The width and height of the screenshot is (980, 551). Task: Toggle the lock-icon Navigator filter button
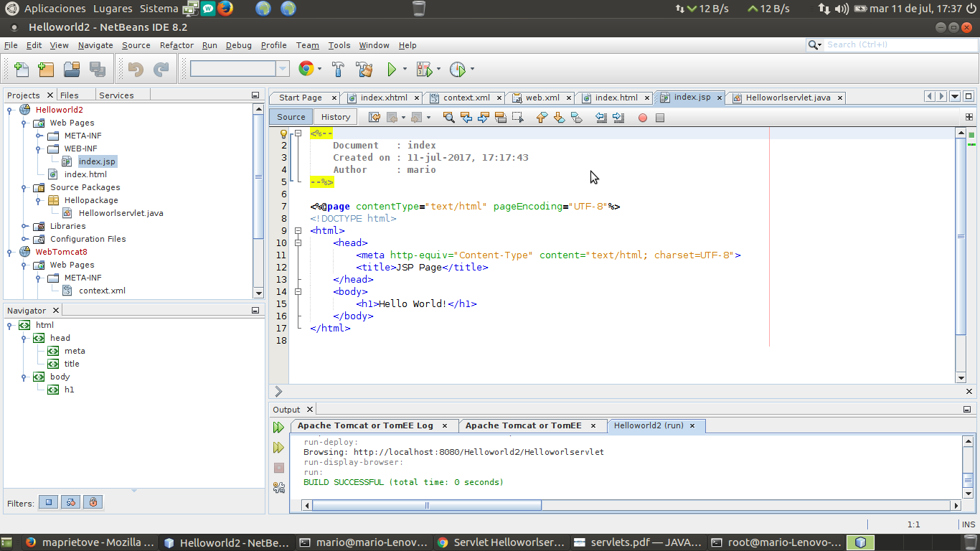[93, 503]
